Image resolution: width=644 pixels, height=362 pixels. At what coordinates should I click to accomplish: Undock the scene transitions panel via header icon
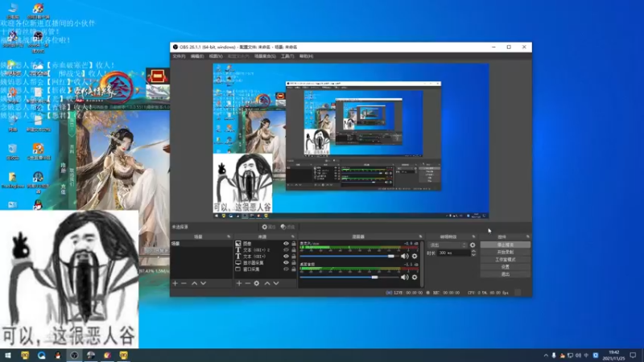point(473,237)
